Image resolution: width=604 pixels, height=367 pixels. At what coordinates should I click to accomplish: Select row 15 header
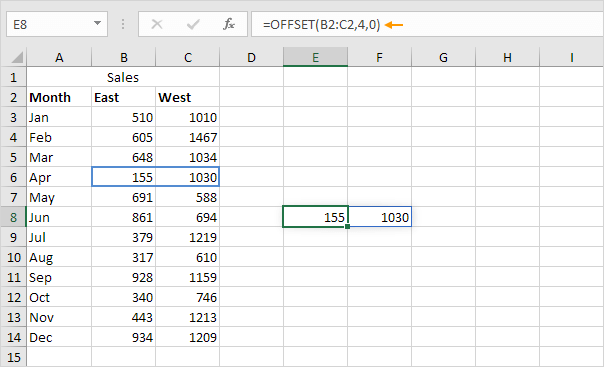tap(13, 357)
